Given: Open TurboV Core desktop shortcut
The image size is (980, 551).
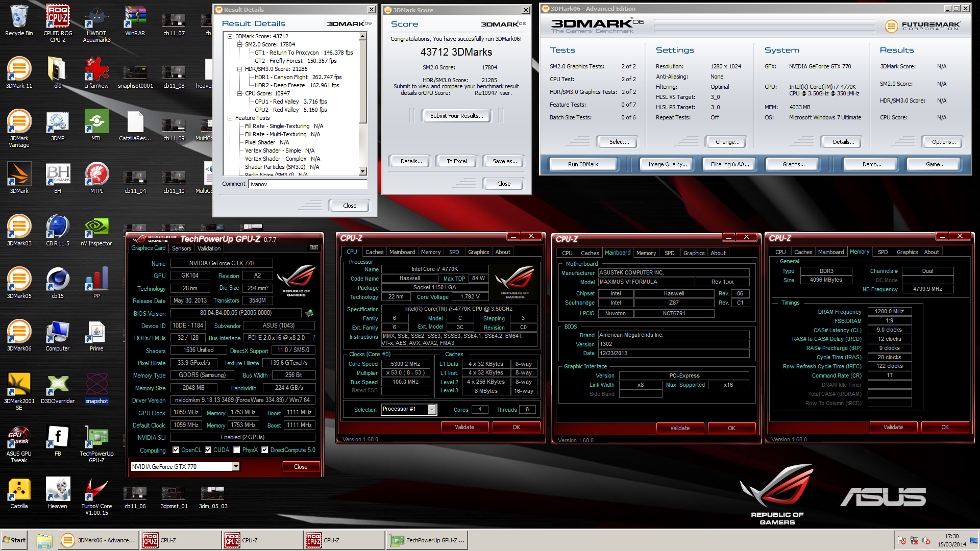Looking at the screenshot, I should (96, 495).
